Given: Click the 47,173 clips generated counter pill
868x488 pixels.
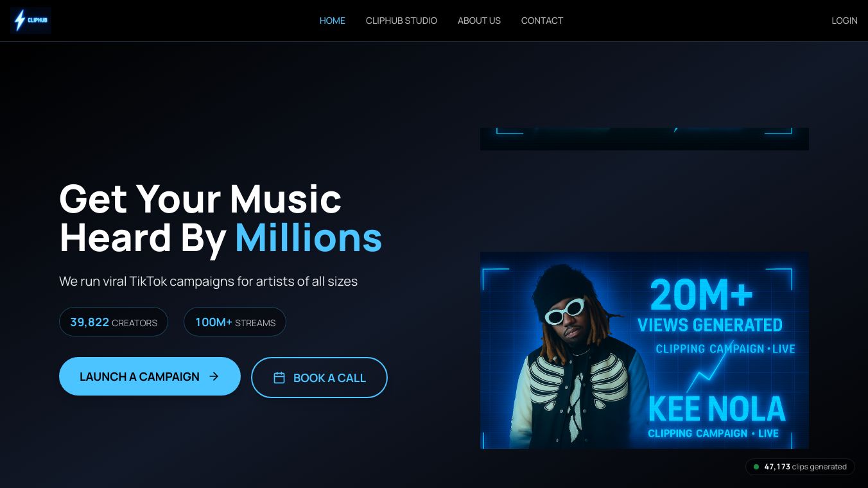Looking at the screenshot, I should click(x=800, y=467).
